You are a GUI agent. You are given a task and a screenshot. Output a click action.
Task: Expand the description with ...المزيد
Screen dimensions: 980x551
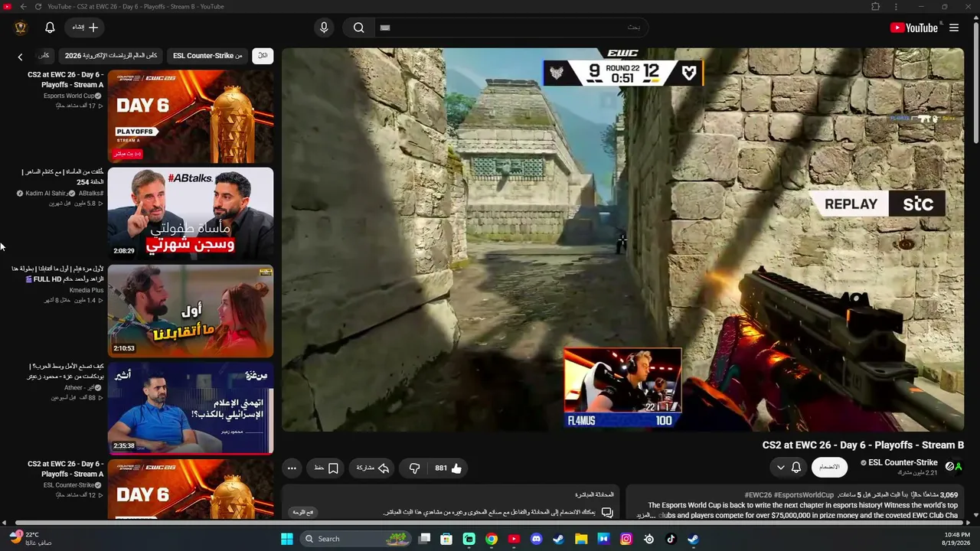point(645,516)
